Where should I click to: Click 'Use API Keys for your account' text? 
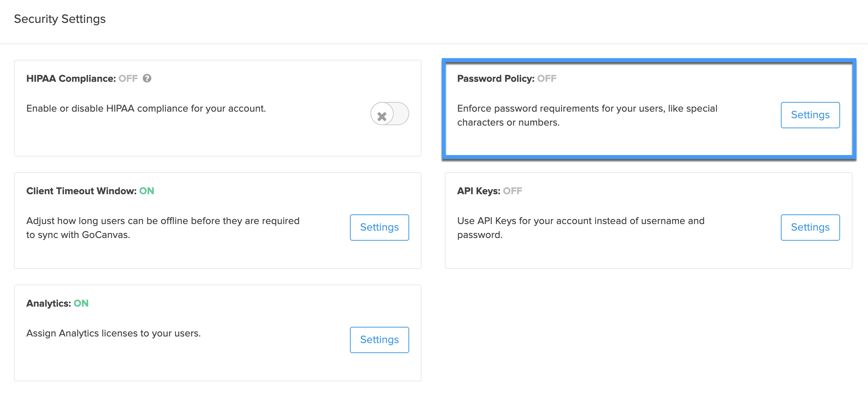581,228
